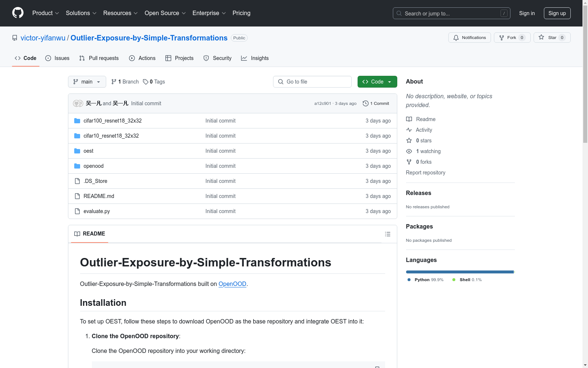Open the Enterprise dropdown
The image size is (588, 368).
coord(209,13)
